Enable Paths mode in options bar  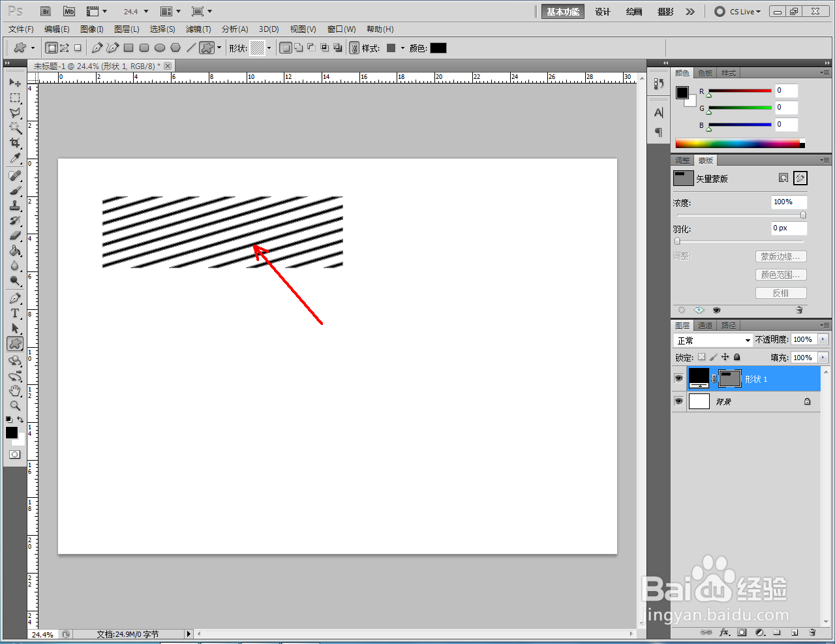click(65, 48)
